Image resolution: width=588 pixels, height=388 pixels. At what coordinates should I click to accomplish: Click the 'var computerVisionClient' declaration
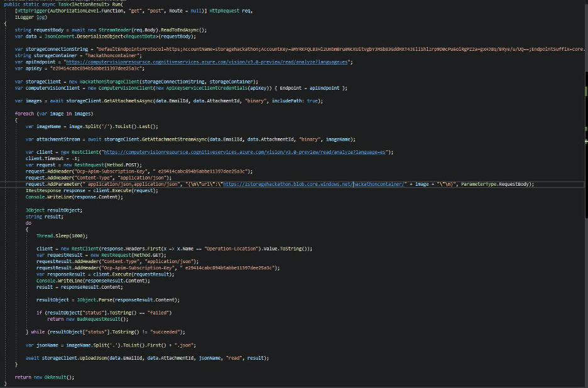(x=181, y=88)
